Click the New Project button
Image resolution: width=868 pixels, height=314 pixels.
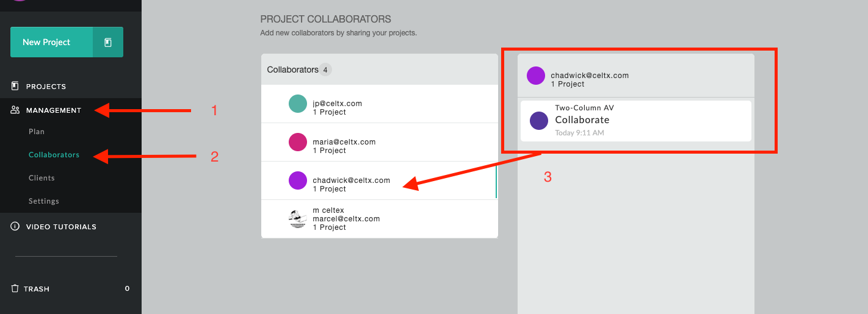coord(51,42)
